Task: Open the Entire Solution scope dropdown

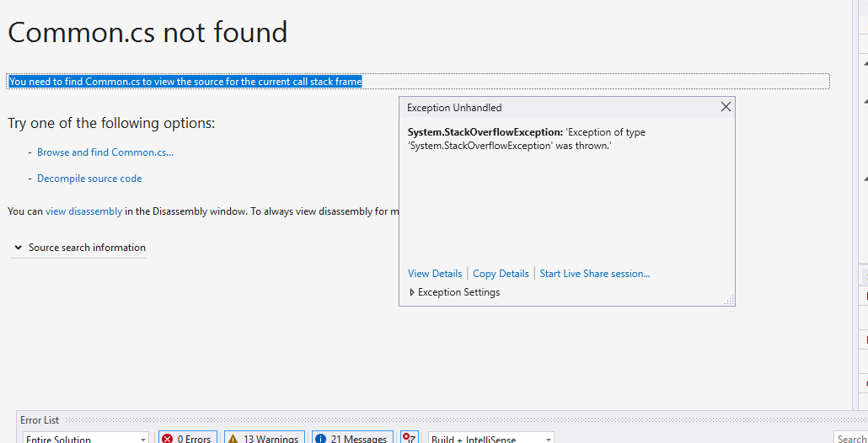Action: tap(86, 439)
